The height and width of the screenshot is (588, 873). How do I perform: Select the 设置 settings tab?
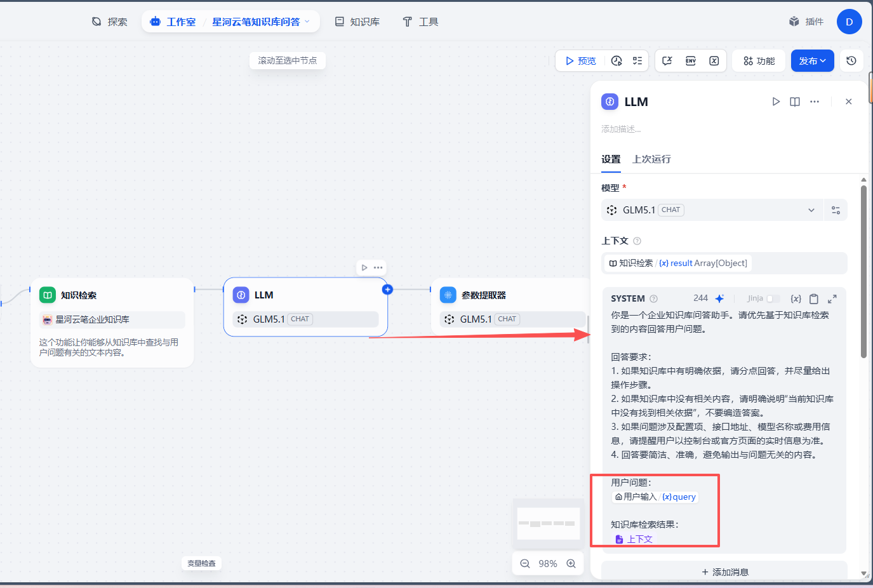(611, 159)
